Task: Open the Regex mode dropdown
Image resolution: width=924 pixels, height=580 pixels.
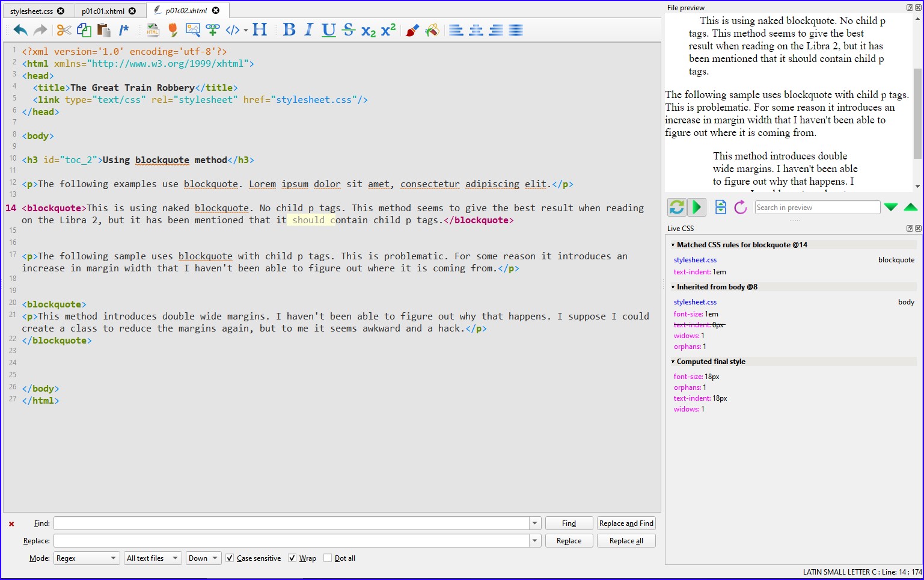Action: click(86, 558)
